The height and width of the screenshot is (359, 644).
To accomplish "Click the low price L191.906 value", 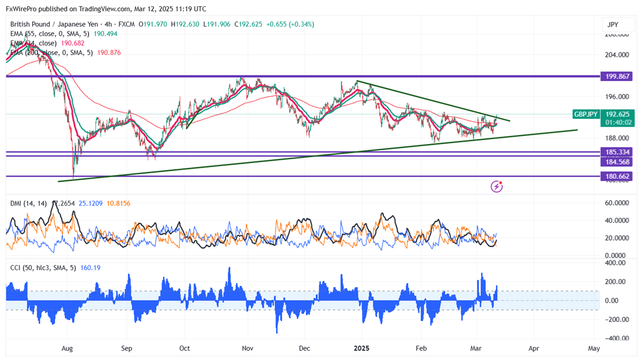I will point(217,24).
